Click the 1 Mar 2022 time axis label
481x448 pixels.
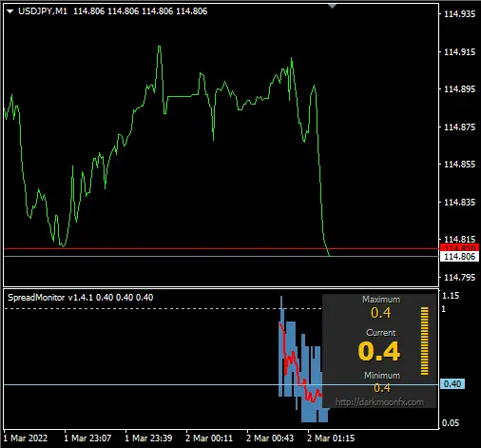pyautogui.click(x=26, y=438)
